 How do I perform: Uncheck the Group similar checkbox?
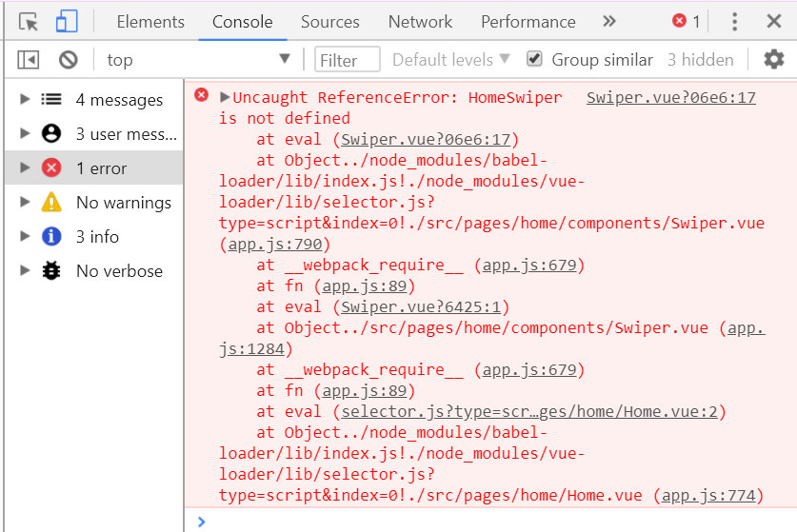pyautogui.click(x=534, y=59)
